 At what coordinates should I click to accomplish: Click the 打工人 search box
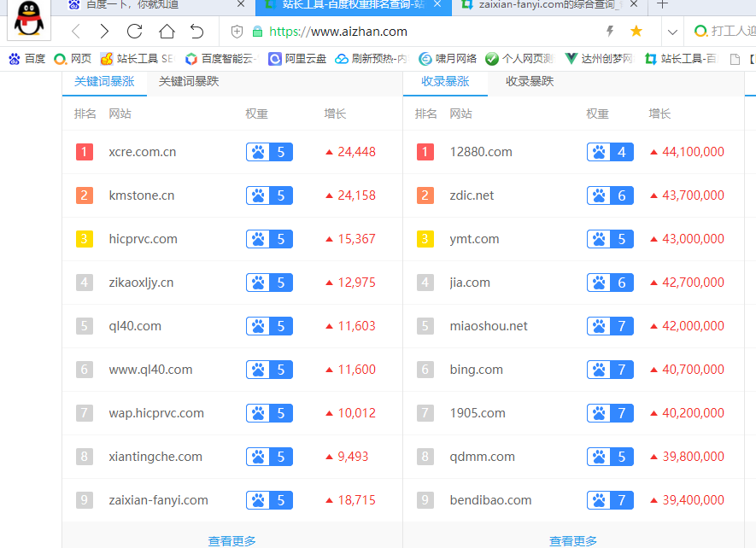[724, 32]
